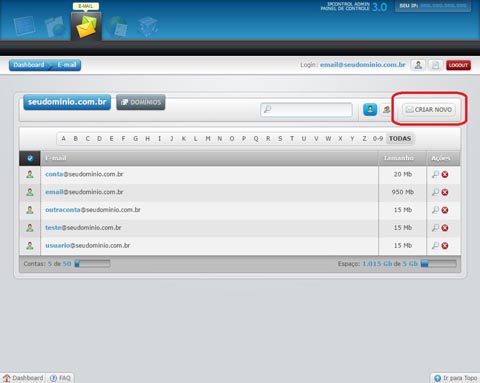Open the E-mail envelope icon in top bar
The height and width of the screenshot is (383, 480).
pyautogui.click(x=86, y=26)
